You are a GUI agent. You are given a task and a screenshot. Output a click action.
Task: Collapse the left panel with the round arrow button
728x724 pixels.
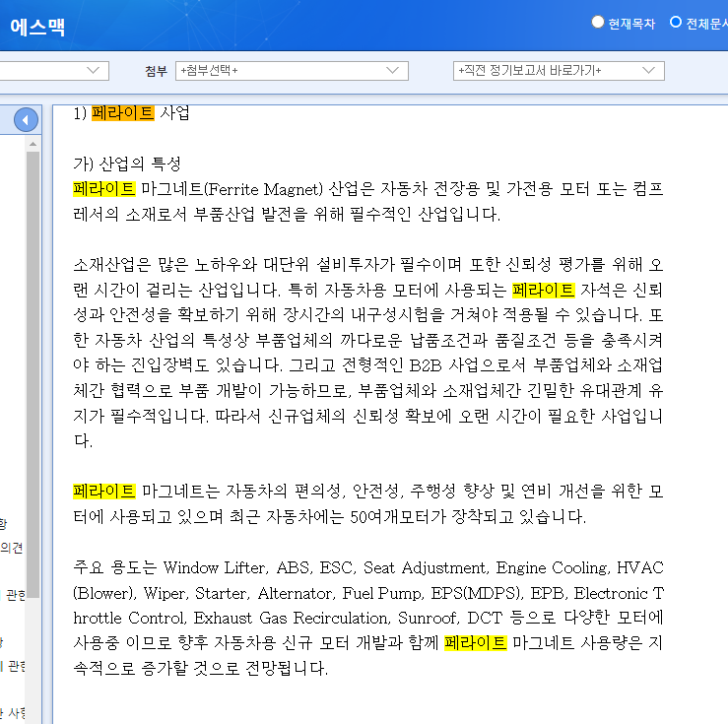tap(27, 120)
